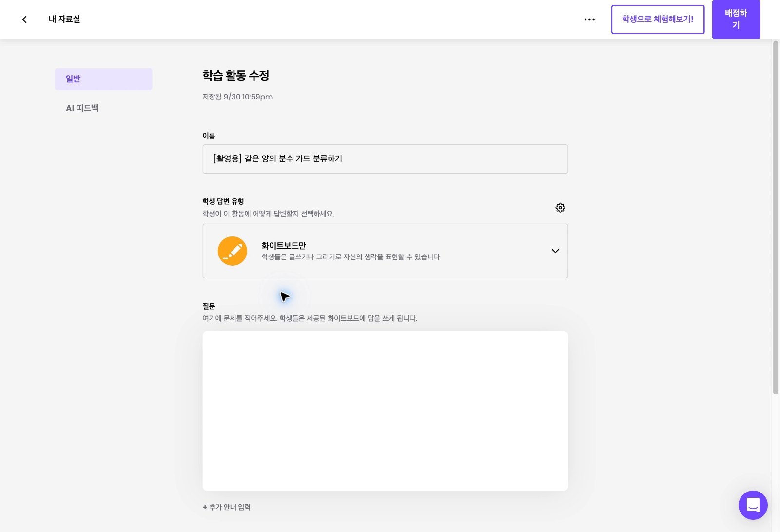
Task: Click the 학생 답변 유형 label
Action: pyautogui.click(x=223, y=201)
